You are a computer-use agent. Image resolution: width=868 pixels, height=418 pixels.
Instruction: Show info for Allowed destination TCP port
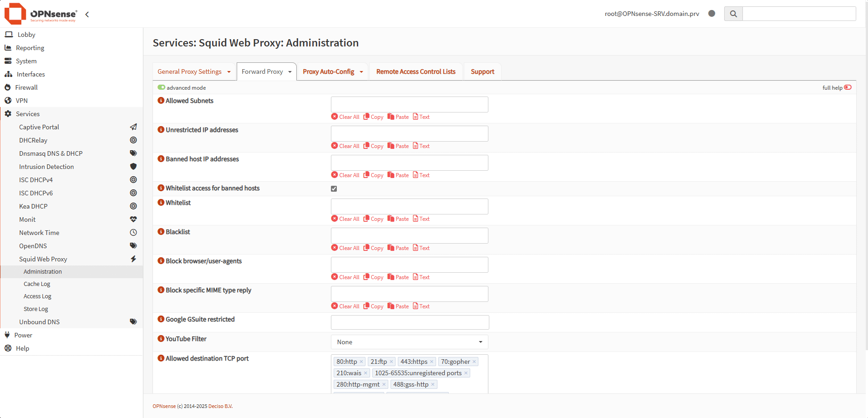coord(161,358)
